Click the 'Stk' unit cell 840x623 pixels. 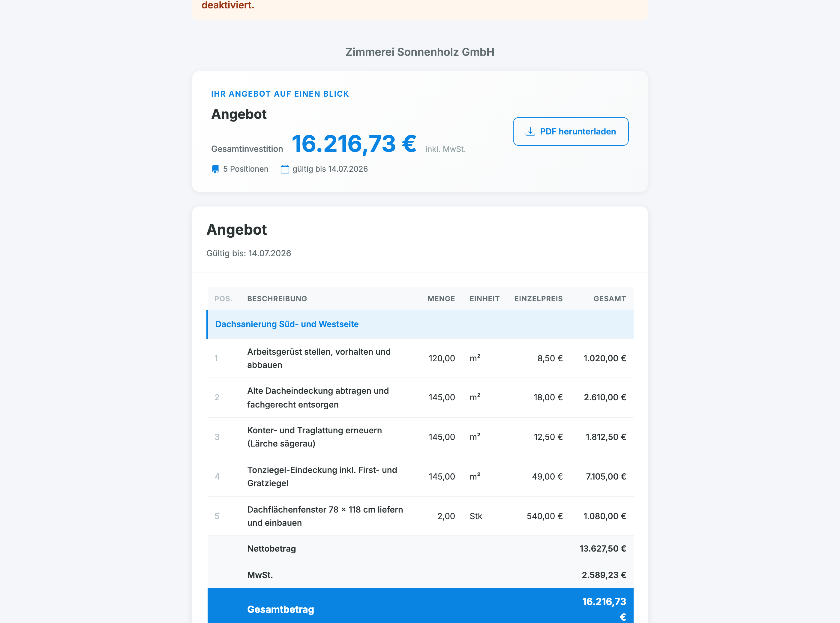pyautogui.click(x=476, y=516)
